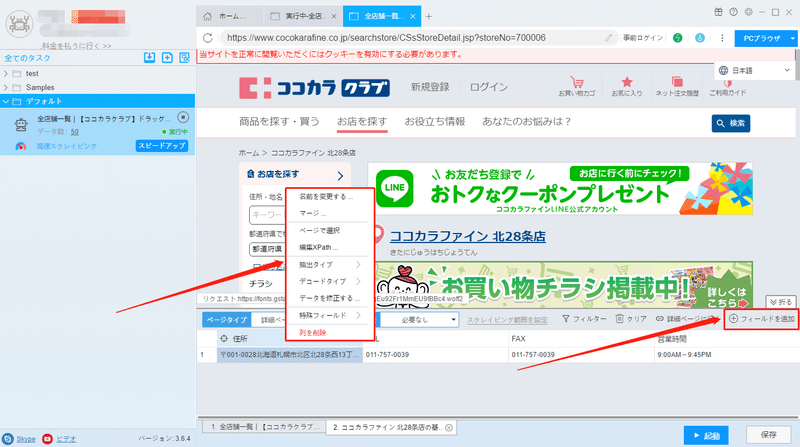Collapse the panel with the 折る button

point(781,302)
